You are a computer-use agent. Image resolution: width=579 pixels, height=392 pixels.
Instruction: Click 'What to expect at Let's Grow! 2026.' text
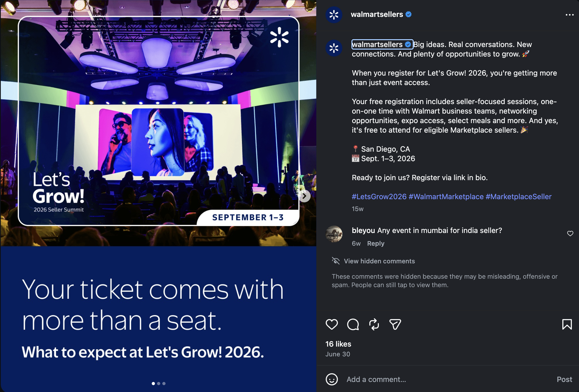(143, 352)
